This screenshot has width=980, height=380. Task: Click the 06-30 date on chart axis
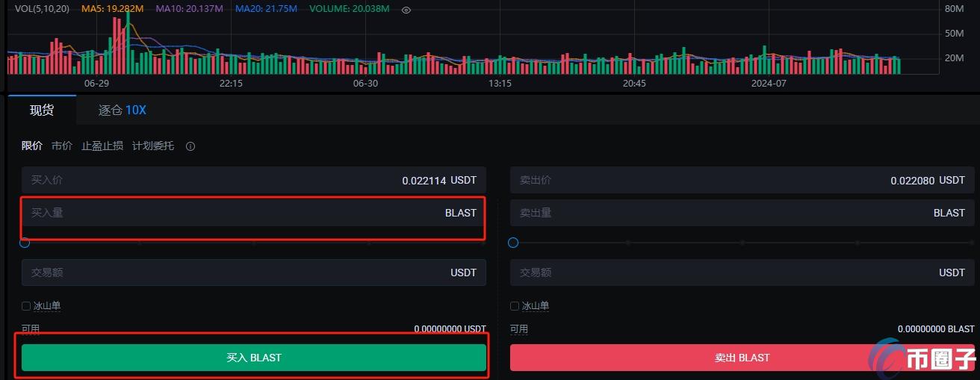tap(365, 84)
